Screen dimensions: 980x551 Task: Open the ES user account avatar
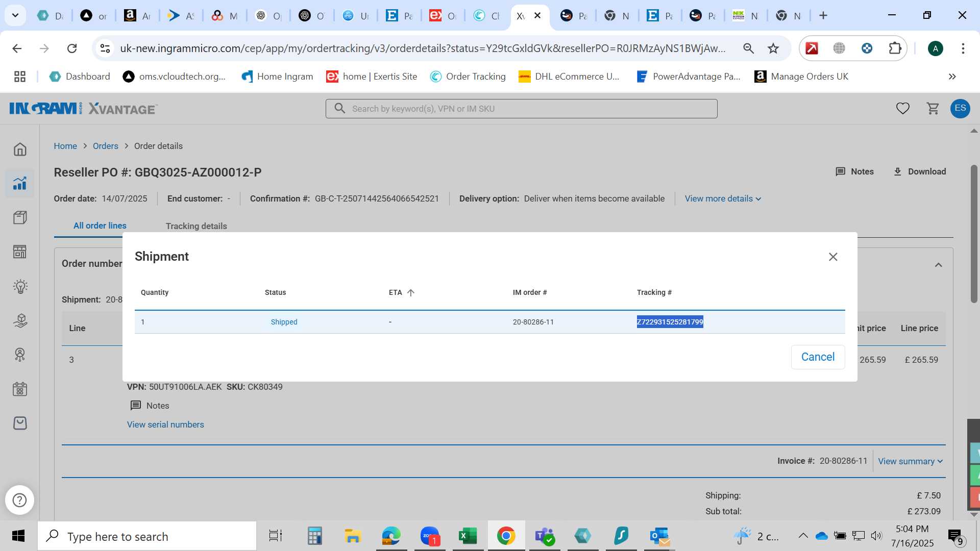(960, 108)
